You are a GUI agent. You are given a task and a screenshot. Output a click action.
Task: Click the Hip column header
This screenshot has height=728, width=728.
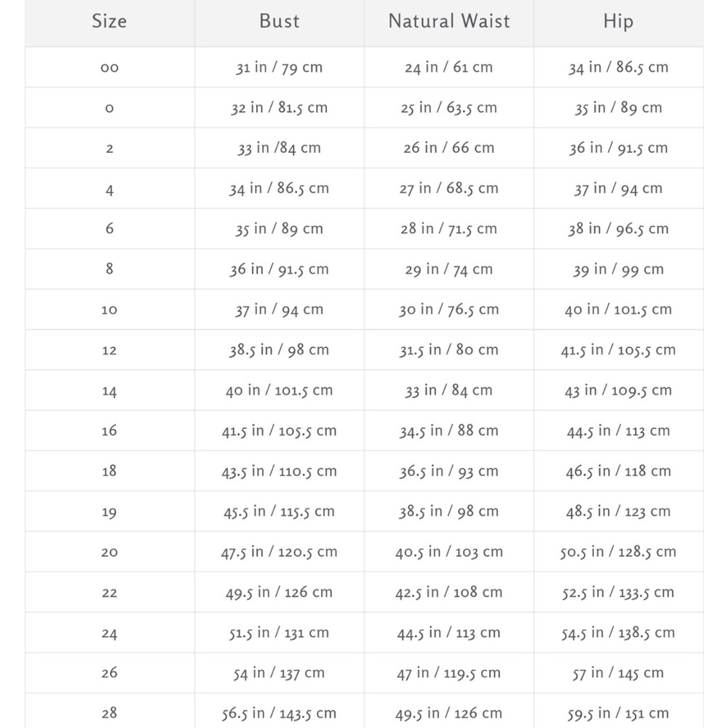point(618,21)
